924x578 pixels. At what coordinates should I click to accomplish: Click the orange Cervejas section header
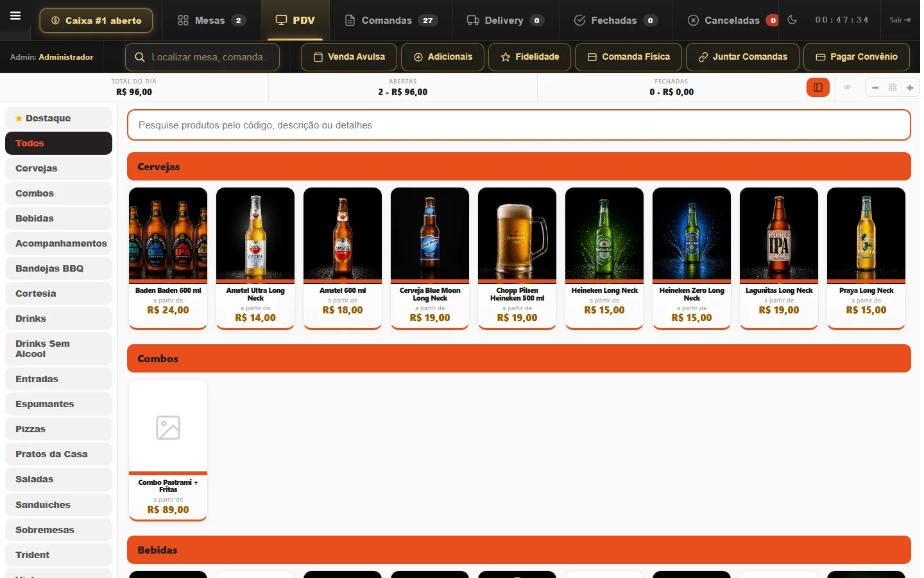point(519,166)
